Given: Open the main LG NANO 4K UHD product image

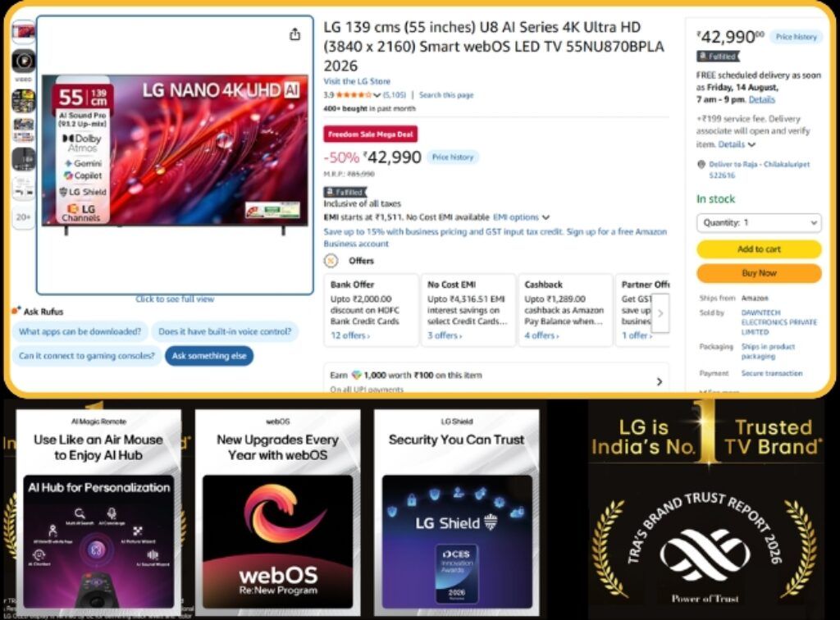Looking at the screenshot, I should pos(175,155).
